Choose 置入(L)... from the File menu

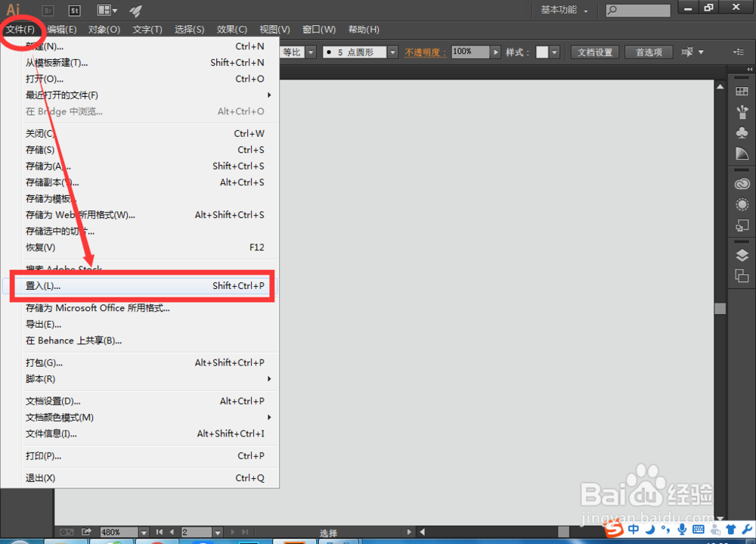click(x=141, y=286)
